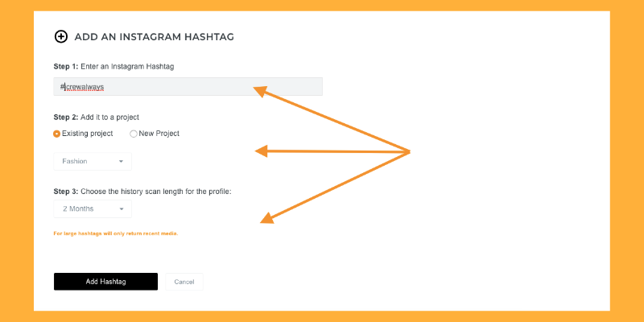Click the caret arrow in the 2 Months dropdown
Image resolution: width=644 pixels, height=322 pixels.
tap(122, 209)
